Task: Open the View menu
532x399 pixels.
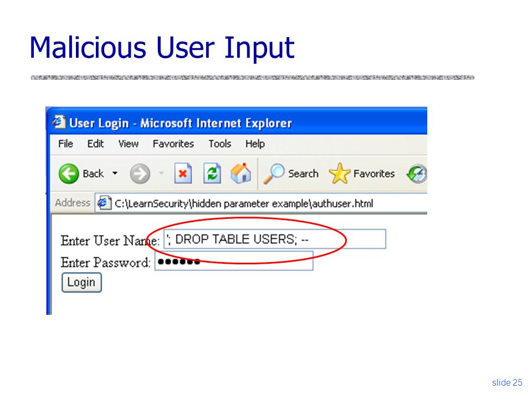Action: (128, 144)
